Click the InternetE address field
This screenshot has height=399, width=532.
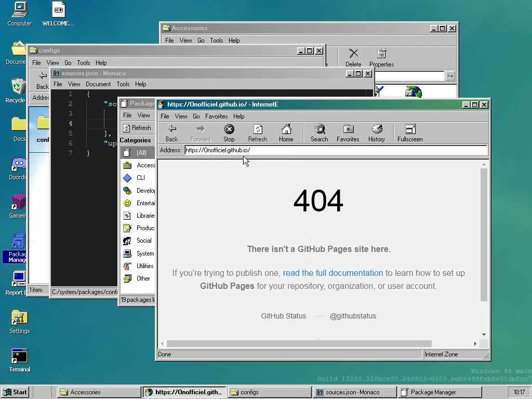point(336,150)
